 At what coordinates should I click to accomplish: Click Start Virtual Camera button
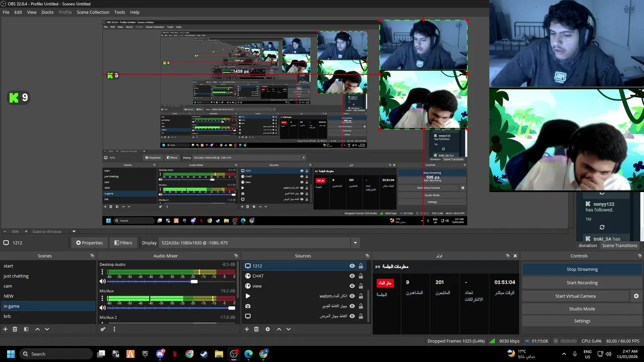[x=576, y=296]
